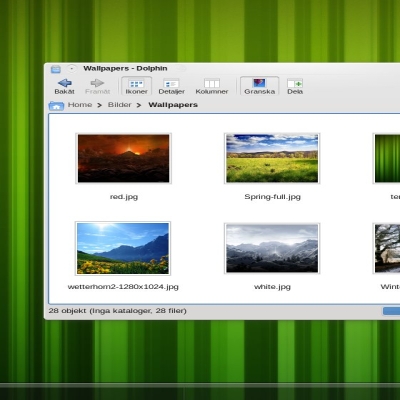Screen dimensions: 400x400
Task: Toggle the Granska preview button
Action: (259, 86)
